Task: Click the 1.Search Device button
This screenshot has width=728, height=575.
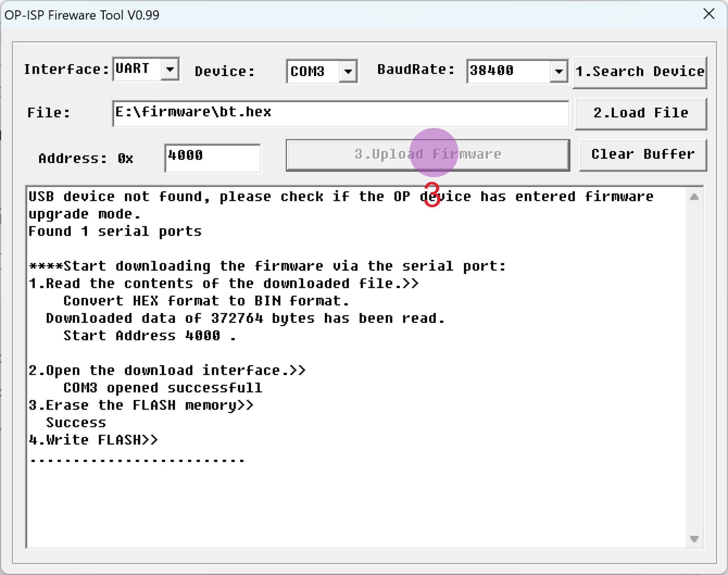Action: click(640, 72)
